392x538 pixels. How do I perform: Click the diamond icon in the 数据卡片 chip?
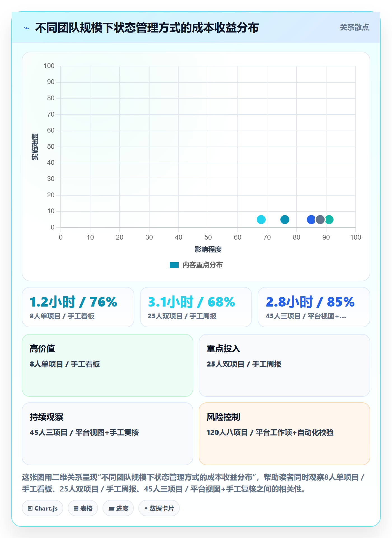coord(146,508)
